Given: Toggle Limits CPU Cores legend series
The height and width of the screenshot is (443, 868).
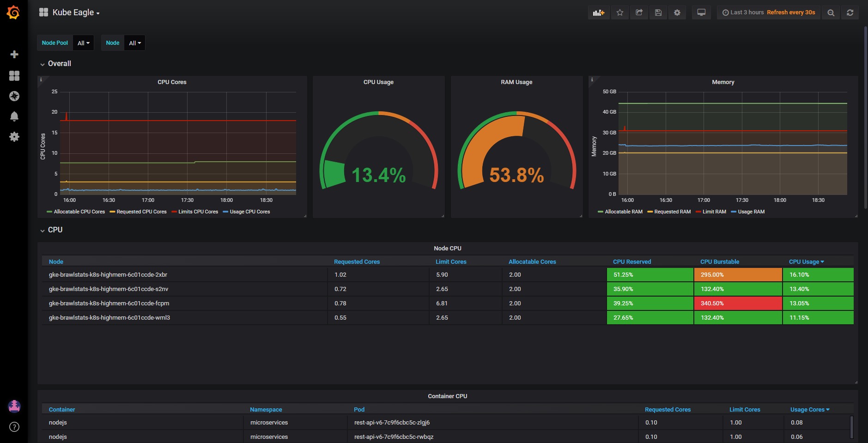Looking at the screenshot, I should click(198, 212).
